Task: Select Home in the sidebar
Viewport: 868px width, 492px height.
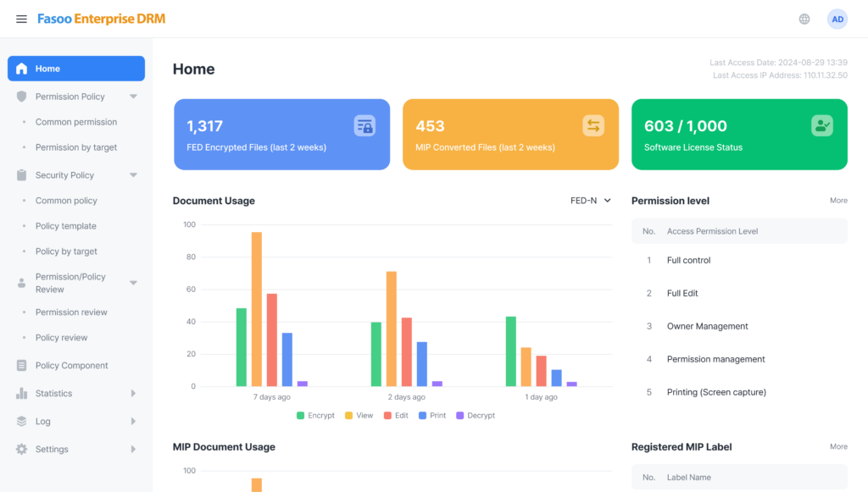Action: point(76,69)
